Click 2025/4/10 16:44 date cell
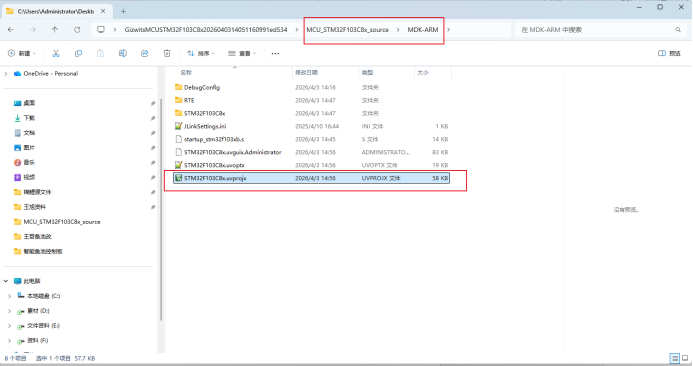Image resolution: width=693 pixels, height=366 pixels. click(x=317, y=126)
